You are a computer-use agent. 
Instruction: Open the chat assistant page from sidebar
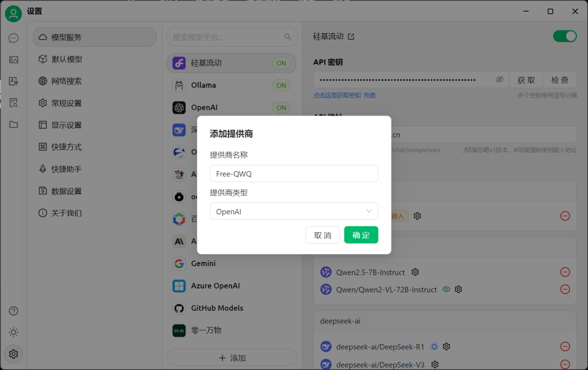tap(14, 38)
